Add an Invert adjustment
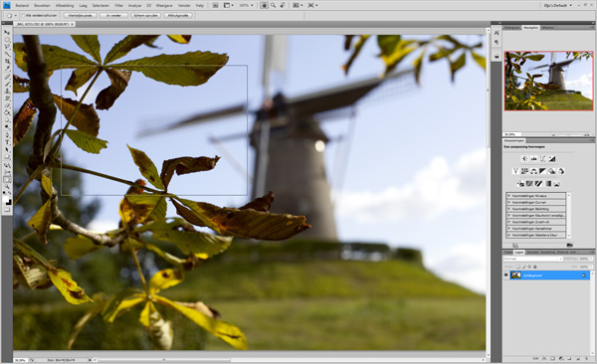 520,184
